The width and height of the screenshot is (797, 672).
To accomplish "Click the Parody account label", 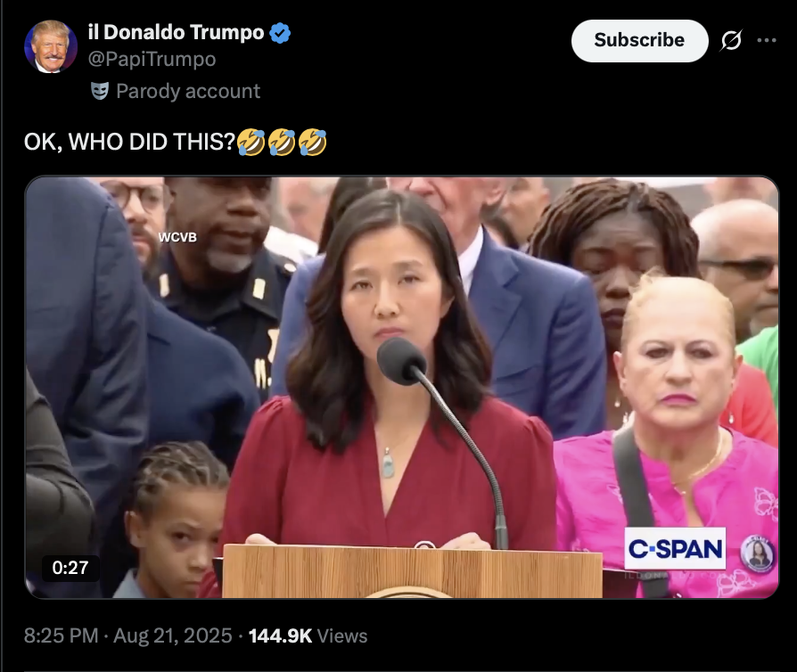I will tap(188, 91).
